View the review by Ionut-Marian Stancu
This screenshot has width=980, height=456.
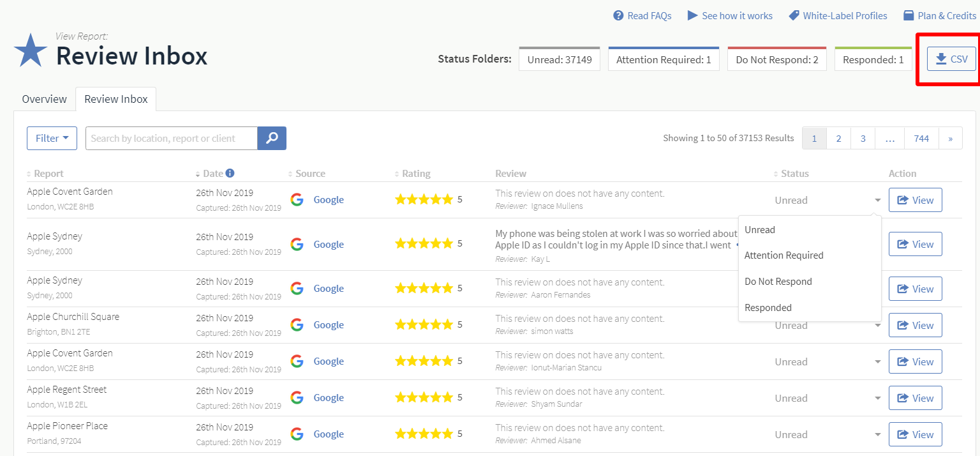pos(915,361)
